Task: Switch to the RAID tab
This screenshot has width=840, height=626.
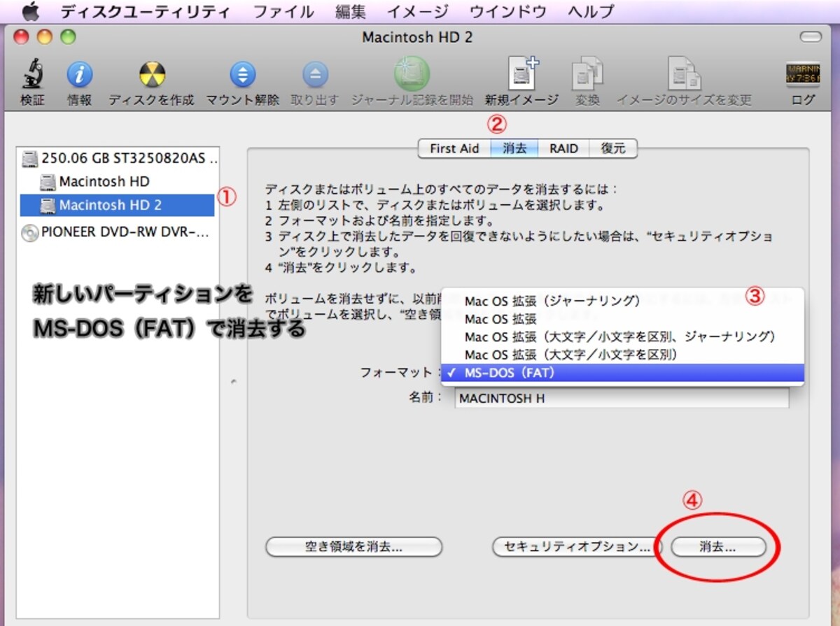Action: click(x=563, y=148)
